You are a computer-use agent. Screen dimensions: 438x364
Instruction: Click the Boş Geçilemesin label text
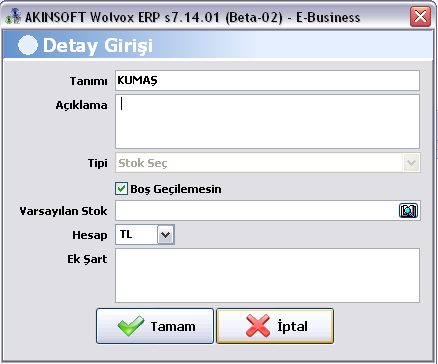click(x=176, y=189)
